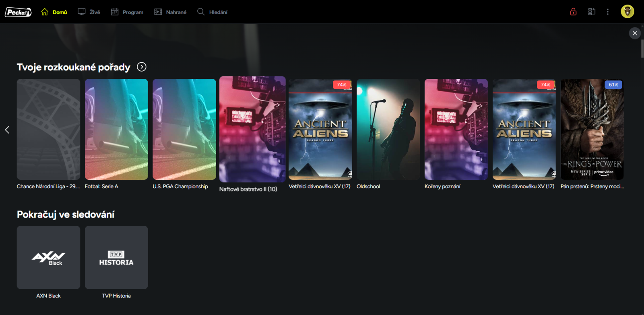Click the film icon for Nahrané
The width and height of the screenshot is (644, 315).
(158, 12)
